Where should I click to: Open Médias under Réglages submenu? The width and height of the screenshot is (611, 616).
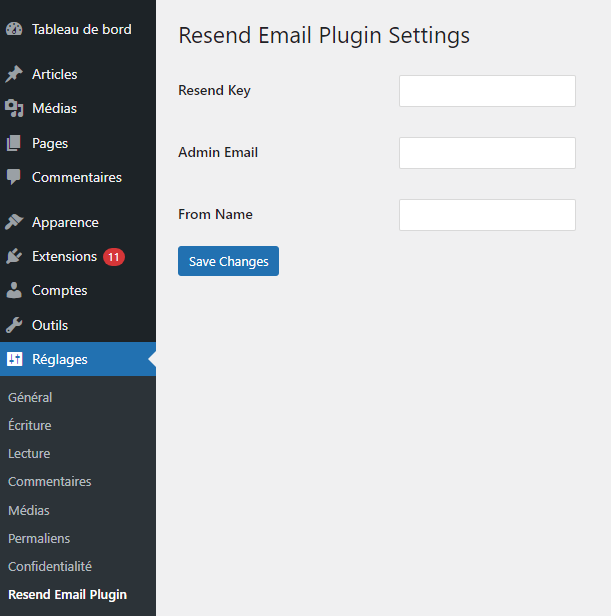(x=29, y=510)
